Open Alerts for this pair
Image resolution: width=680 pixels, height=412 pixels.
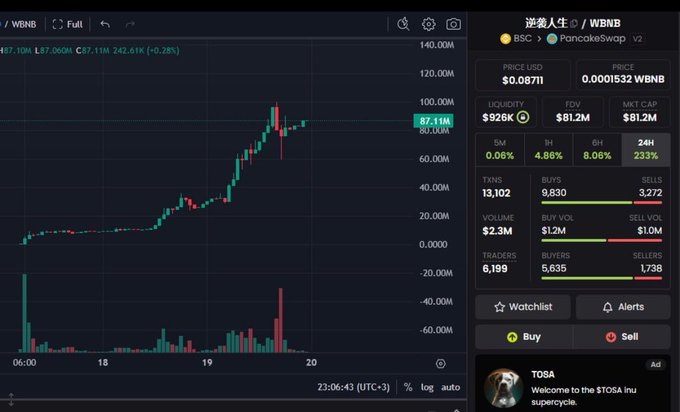(x=623, y=307)
